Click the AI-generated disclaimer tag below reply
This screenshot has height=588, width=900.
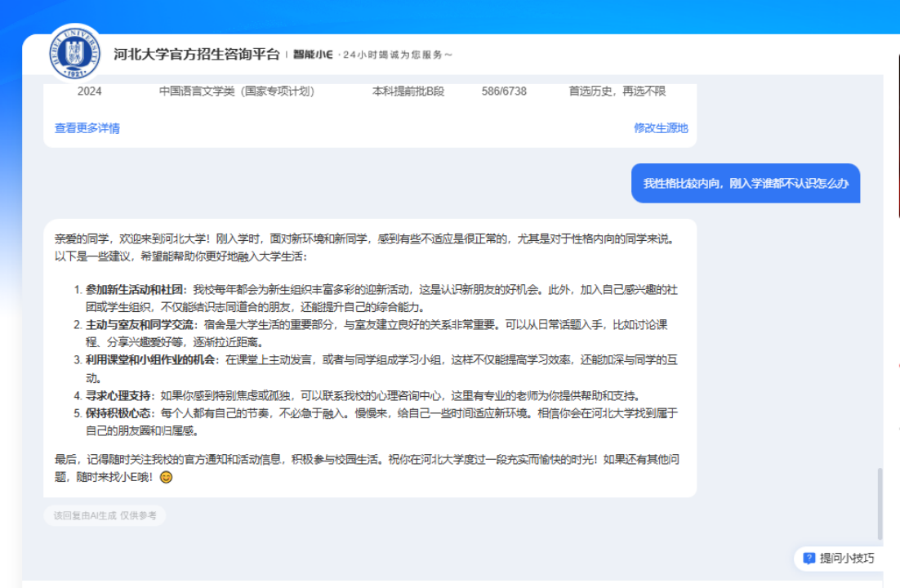(105, 515)
